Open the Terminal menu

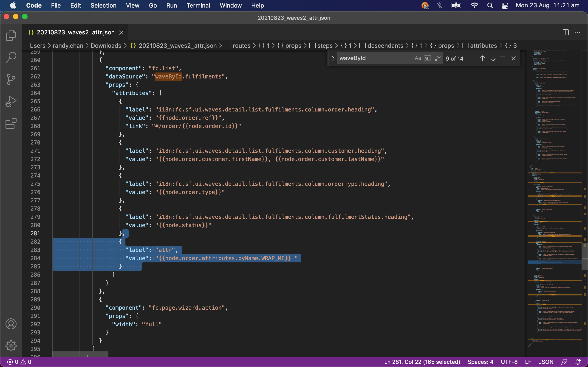click(x=198, y=5)
